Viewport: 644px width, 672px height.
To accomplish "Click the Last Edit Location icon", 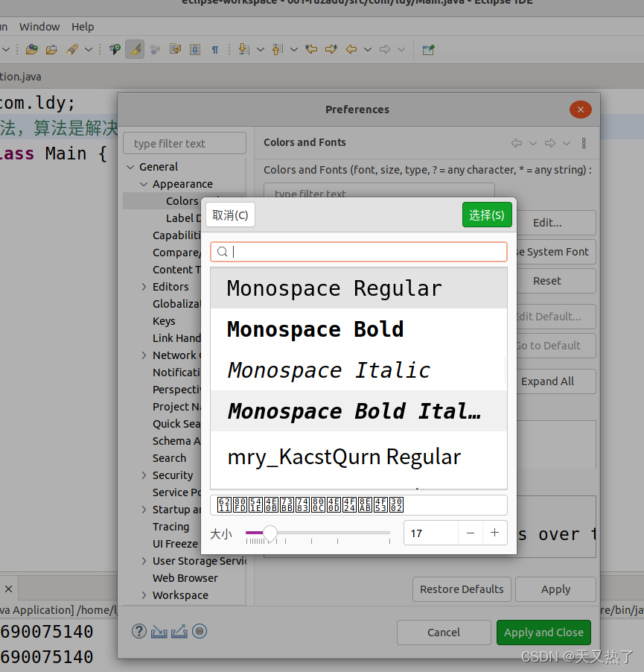I will coord(311,49).
